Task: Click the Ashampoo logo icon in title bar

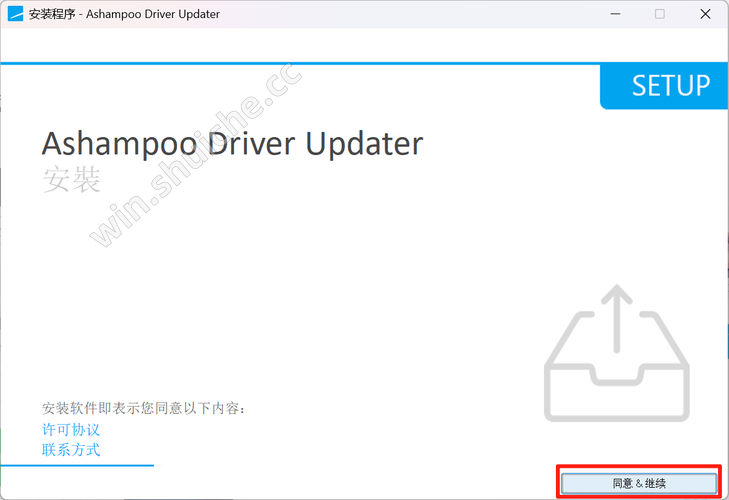Action: click(15, 14)
